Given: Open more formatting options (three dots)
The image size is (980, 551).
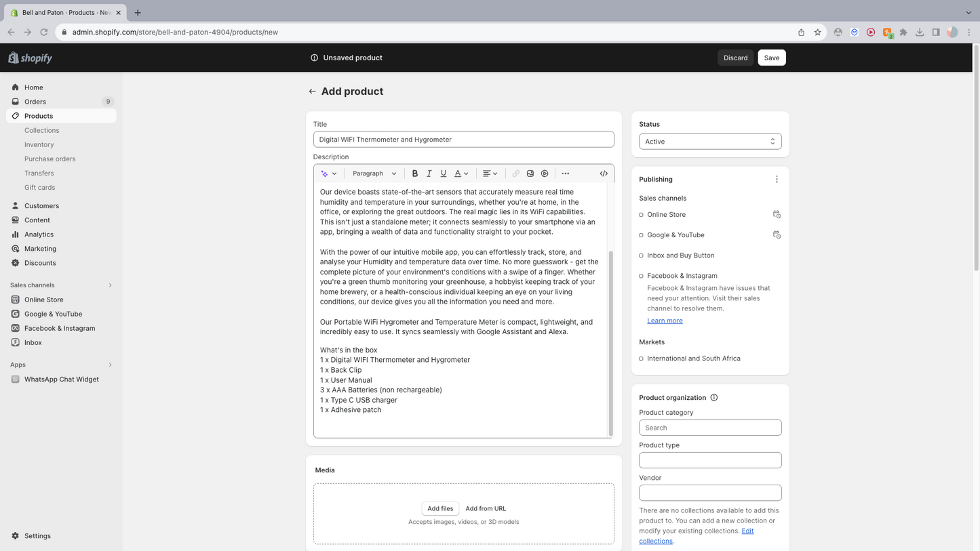Looking at the screenshot, I should (x=566, y=174).
